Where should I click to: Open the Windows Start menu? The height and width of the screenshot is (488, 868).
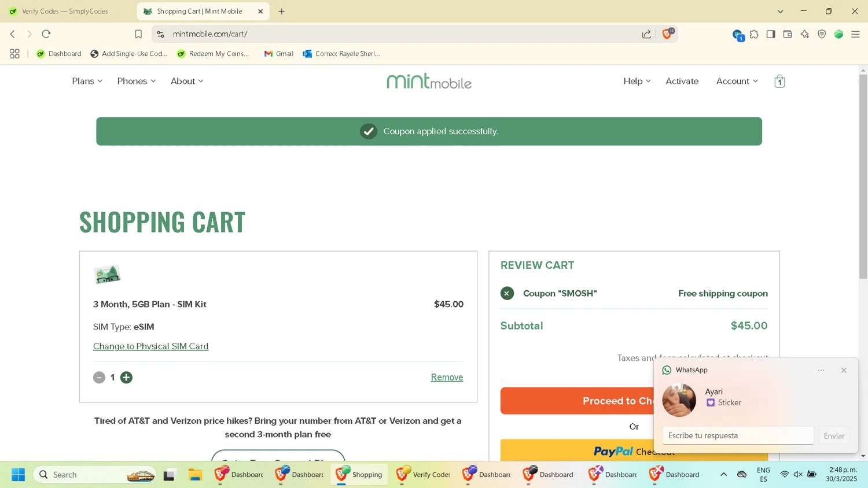click(x=18, y=475)
